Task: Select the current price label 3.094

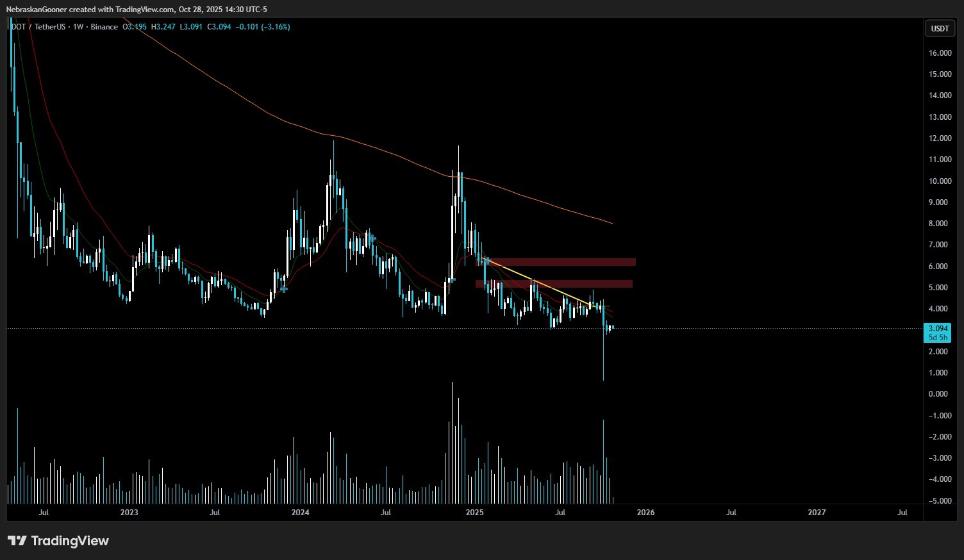Action: coord(938,329)
